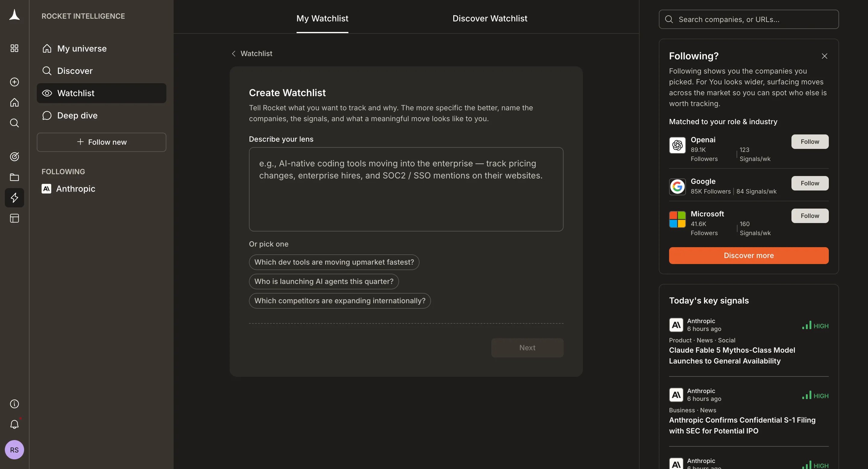The image size is (868, 469).
Task: Click the info circle icon
Action: (x=14, y=404)
